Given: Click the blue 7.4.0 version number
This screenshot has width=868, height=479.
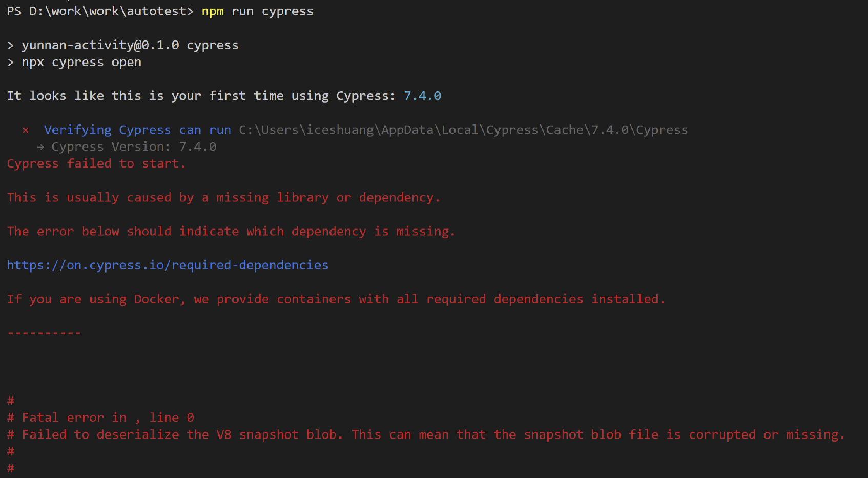Looking at the screenshot, I should [x=422, y=96].
